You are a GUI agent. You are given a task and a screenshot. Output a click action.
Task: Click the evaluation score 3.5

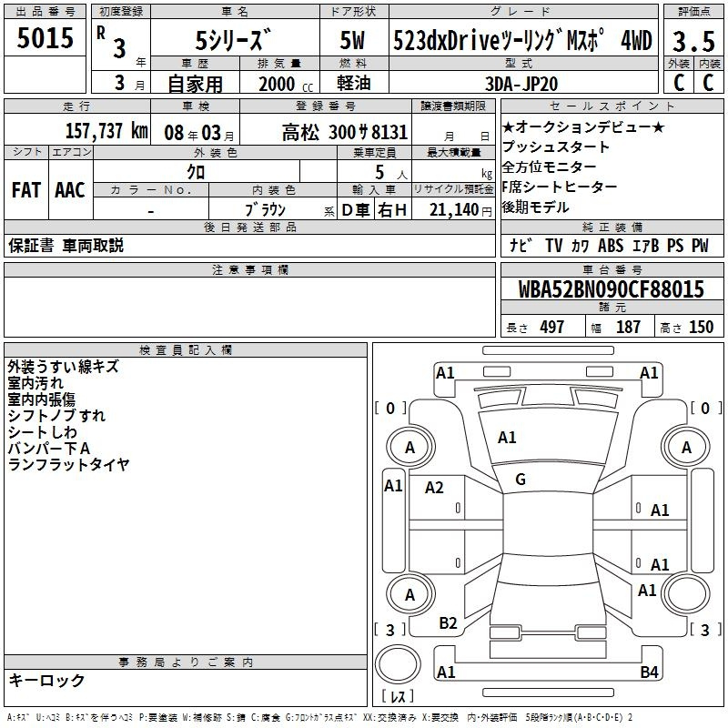click(693, 41)
